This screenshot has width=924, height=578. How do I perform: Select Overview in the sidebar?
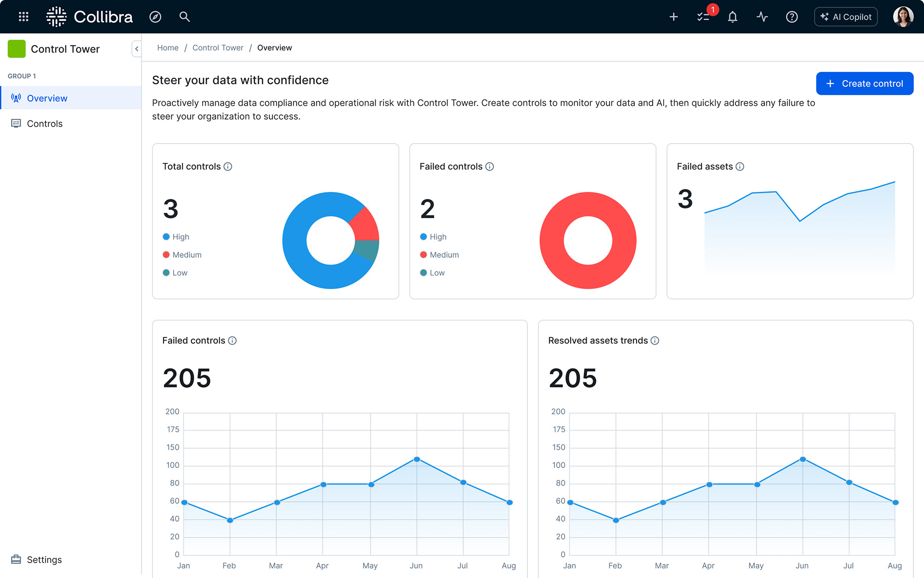[x=47, y=98]
